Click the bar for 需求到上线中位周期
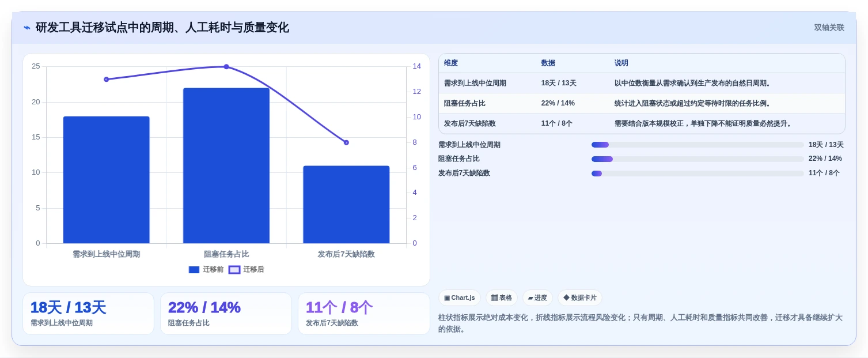 107,180
